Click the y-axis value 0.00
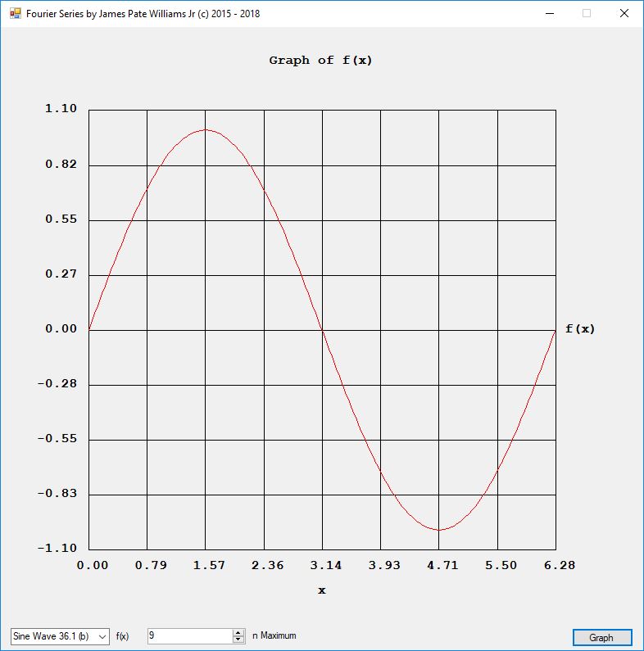Image resolution: width=644 pixels, height=651 pixels. (x=61, y=329)
